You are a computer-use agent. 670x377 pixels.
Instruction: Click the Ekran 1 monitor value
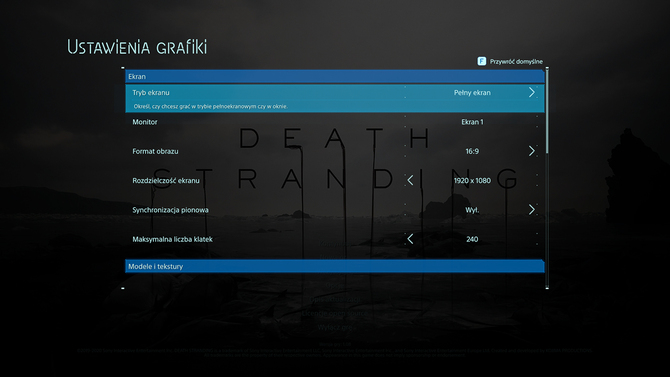pyautogui.click(x=472, y=122)
